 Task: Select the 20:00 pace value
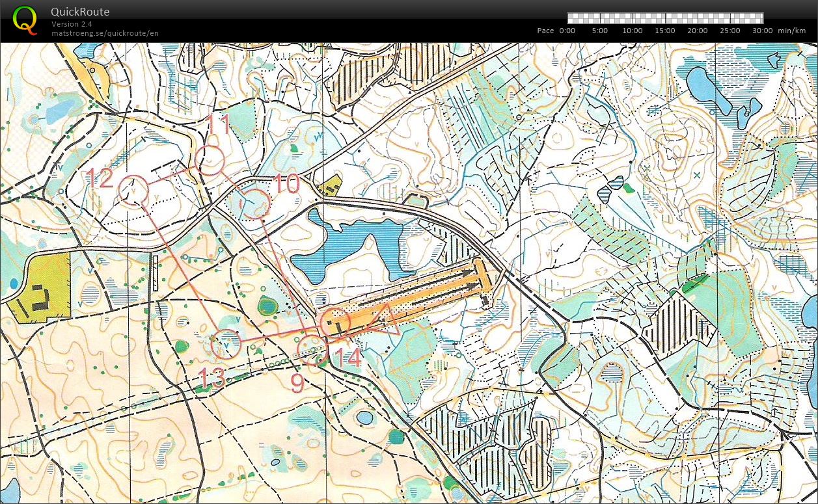click(x=698, y=31)
